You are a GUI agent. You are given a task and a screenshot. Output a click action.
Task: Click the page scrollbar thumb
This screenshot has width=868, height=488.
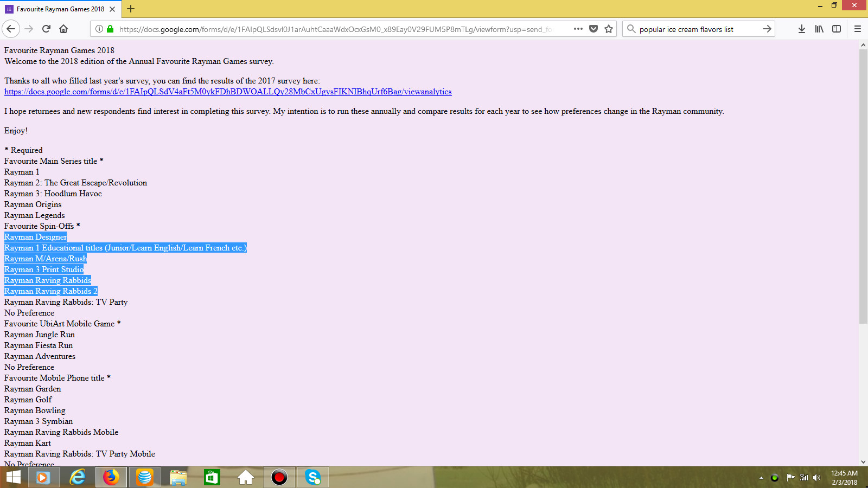click(x=863, y=187)
